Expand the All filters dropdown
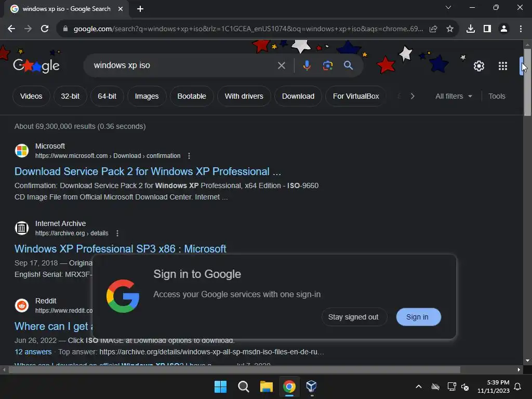The width and height of the screenshot is (532, 399). (454, 96)
